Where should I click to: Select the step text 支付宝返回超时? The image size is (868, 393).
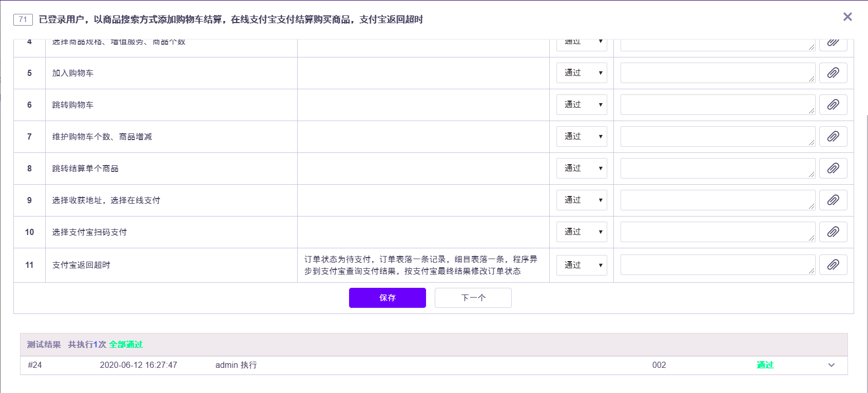81,265
